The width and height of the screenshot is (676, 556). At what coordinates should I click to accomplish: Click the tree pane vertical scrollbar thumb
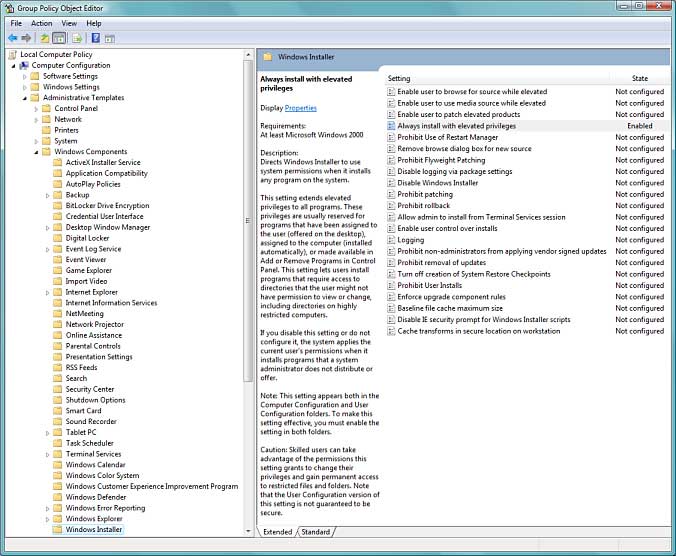pyautogui.click(x=247, y=221)
